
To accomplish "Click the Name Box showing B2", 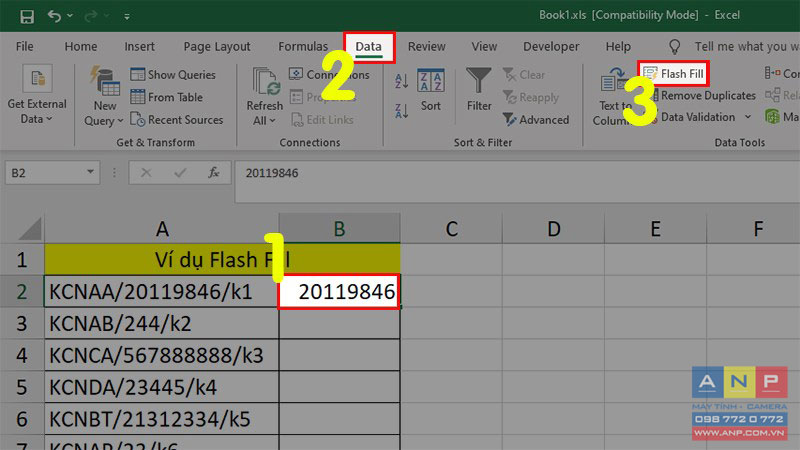I will pos(44,173).
